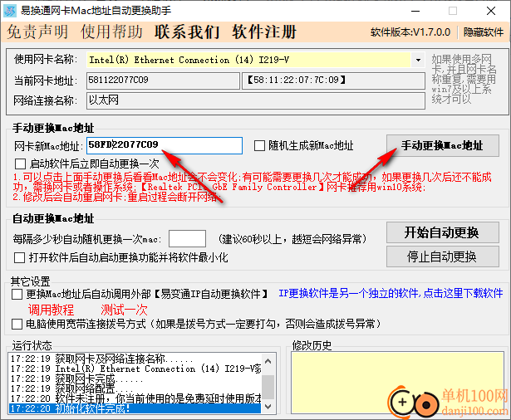The image size is (511, 420).
Task: Open the 使用帮助 menu item
Action: (x=111, y=32)
